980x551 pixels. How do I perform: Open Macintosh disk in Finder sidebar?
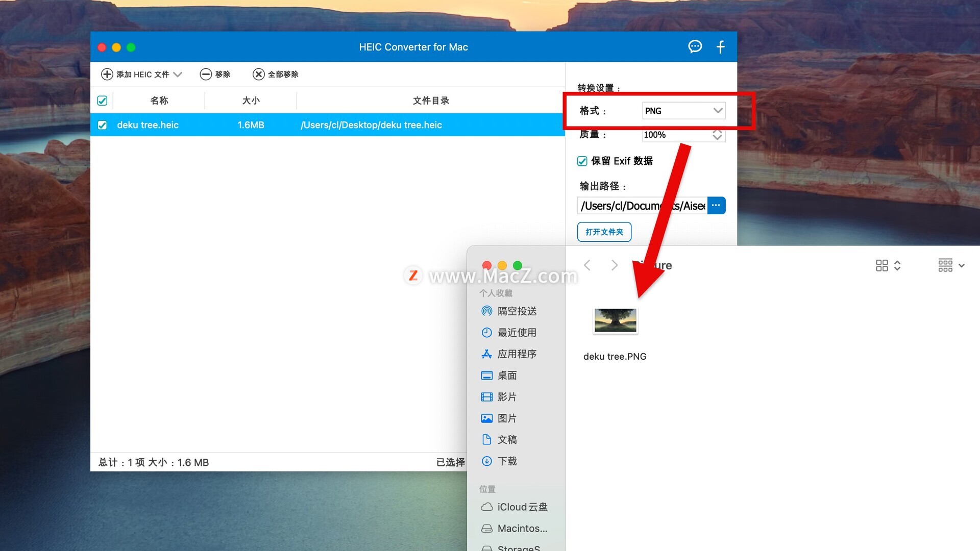(x=514, y=529)
